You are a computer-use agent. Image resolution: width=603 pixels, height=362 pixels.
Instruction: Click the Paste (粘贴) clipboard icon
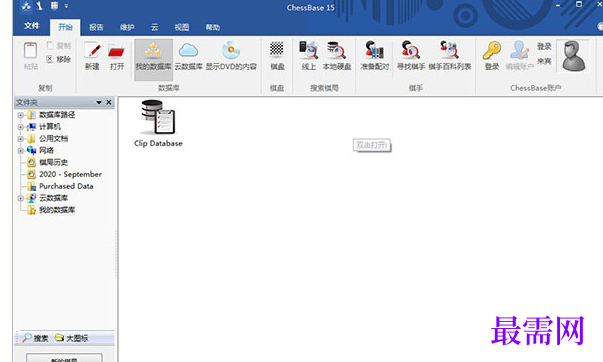click(x=30, y=51)
